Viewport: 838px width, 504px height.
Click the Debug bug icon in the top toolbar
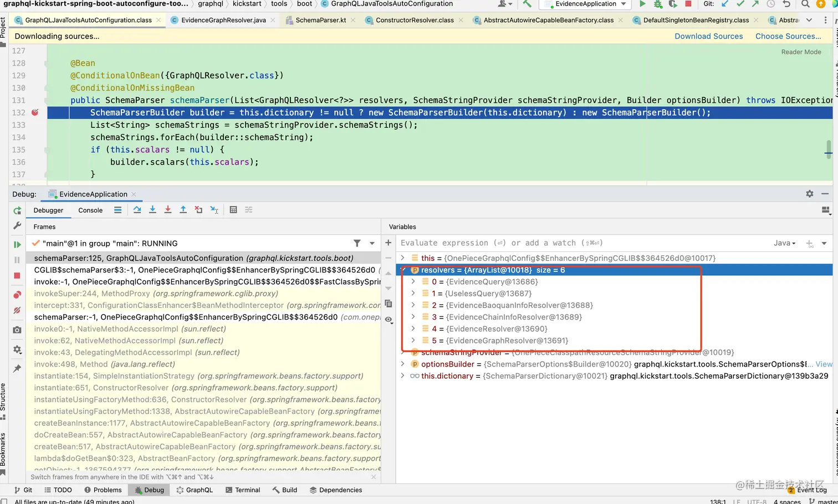click(x=658, y=4)
